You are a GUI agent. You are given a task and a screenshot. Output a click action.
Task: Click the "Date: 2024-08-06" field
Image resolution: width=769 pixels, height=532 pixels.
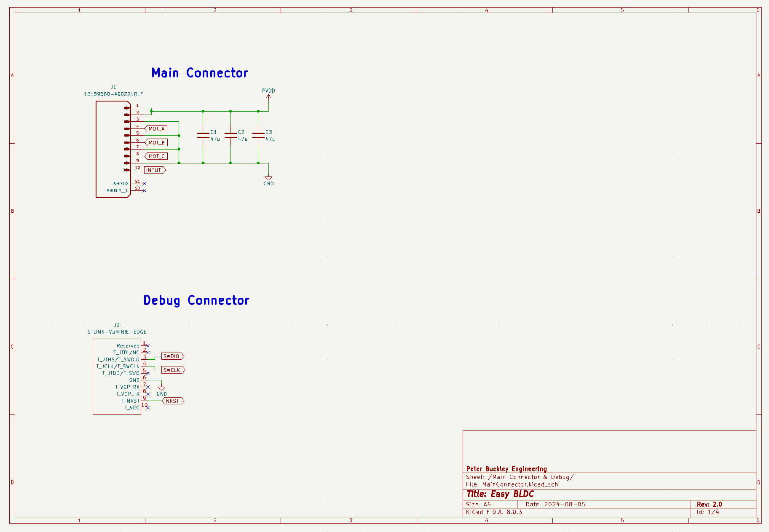555,504
